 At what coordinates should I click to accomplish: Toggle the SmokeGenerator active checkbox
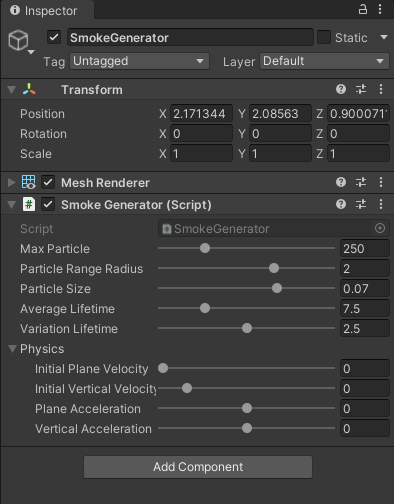click(x=54, y=37)
